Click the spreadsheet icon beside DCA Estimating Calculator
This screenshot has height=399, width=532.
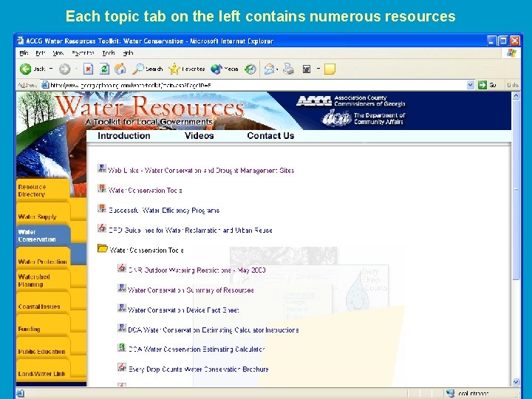pos(122,347)
